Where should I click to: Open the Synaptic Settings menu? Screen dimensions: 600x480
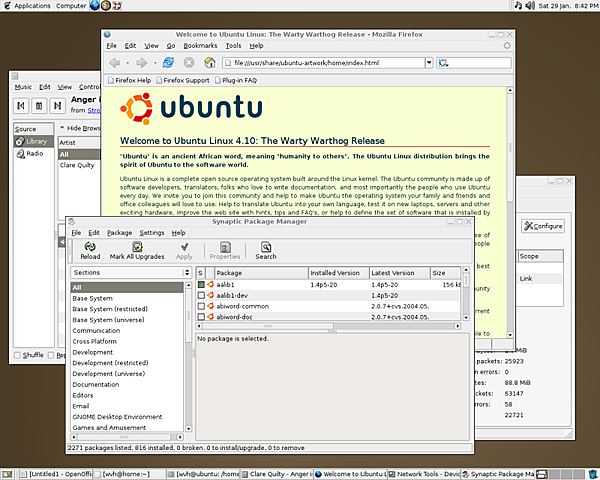pyautogui.click(x=152, y=233)
